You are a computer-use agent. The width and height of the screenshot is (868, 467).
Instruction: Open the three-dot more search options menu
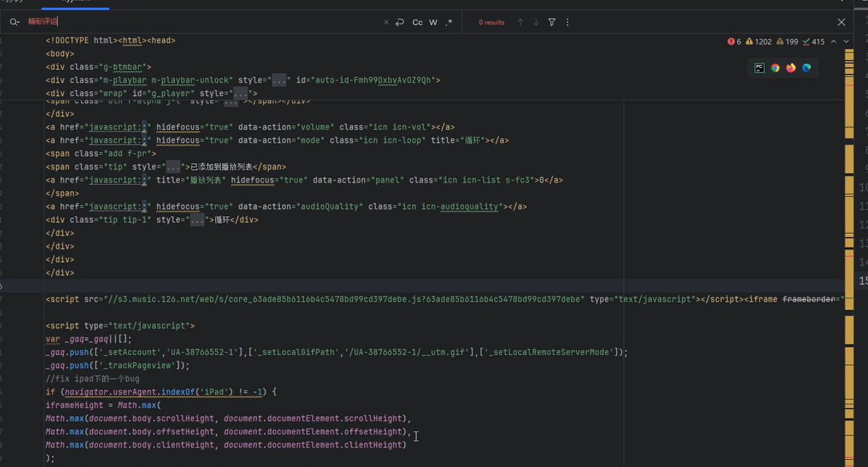(568, 22)
